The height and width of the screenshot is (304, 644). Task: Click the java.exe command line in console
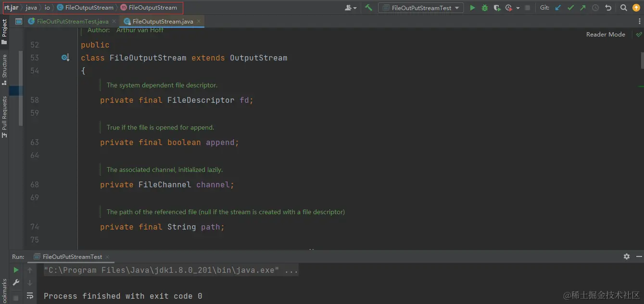tap(171, 270)
